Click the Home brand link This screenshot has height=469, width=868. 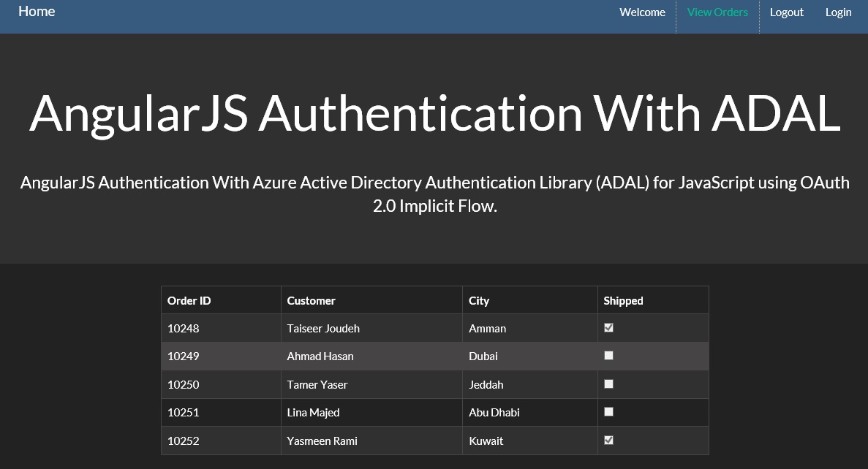[x=37, y=11]
